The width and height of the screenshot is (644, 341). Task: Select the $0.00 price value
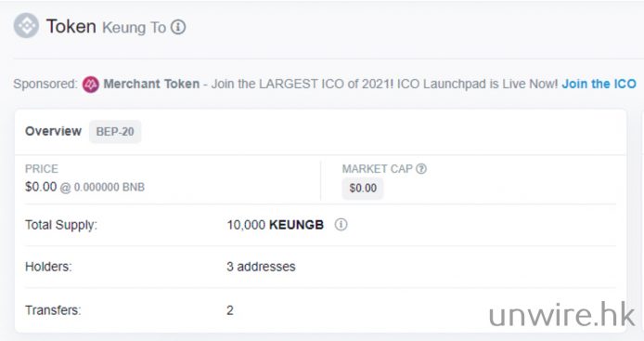[x=41, y=187]
